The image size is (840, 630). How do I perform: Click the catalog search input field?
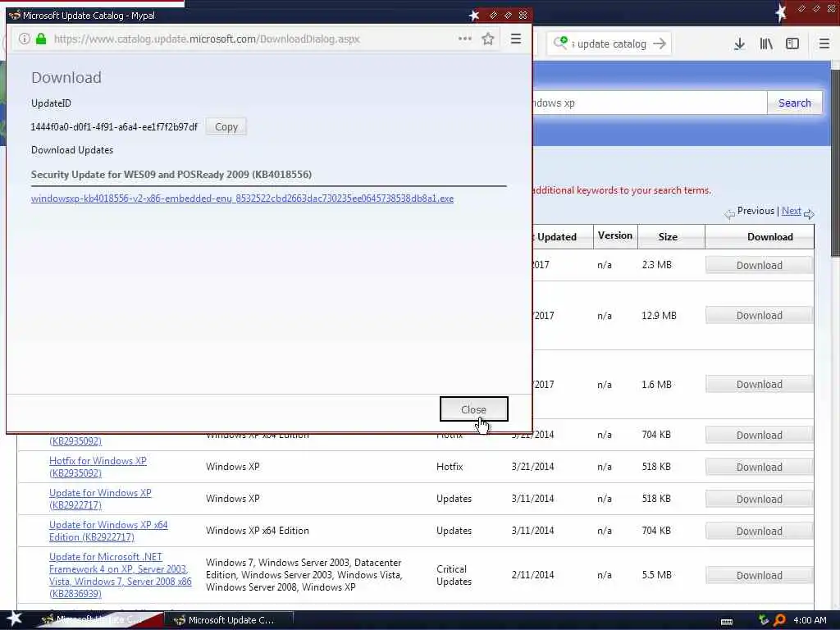click(x=650, y=103)
